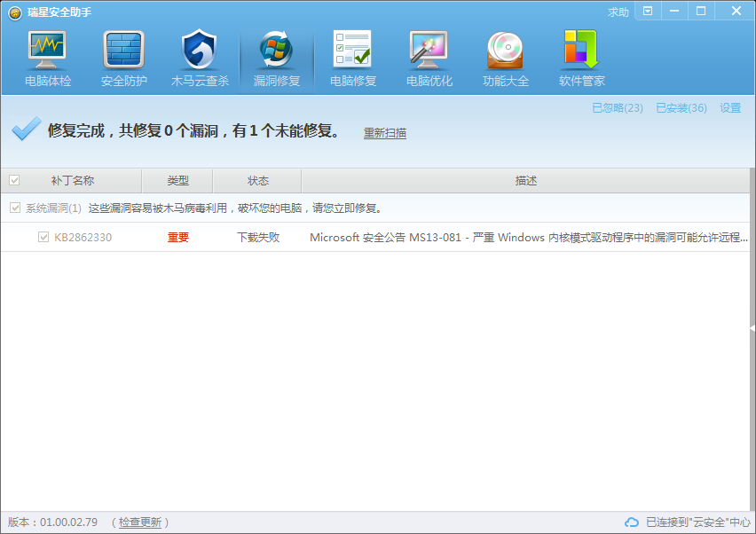Image resolution: width=756 pixels, height=534 pixels.
Task: Open the title bar dropdown menu button
Action: (x=648, y=11)
